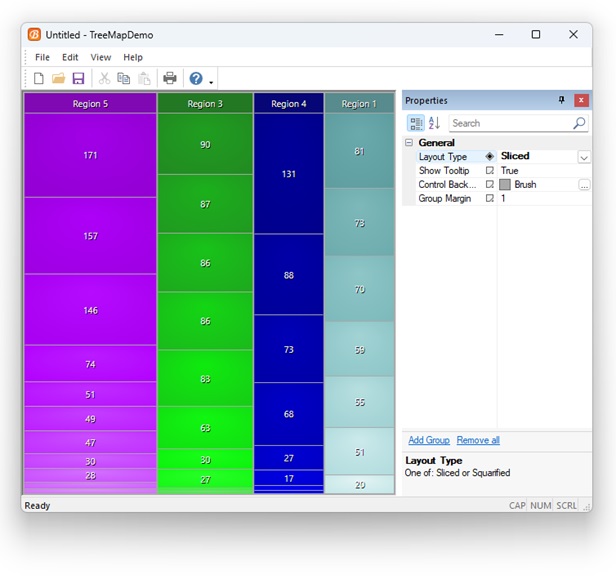Screen dimensions: 616x579
Task: Open the Layout Type dropdown
Action: pyautogui.click(x=584, y=157)
